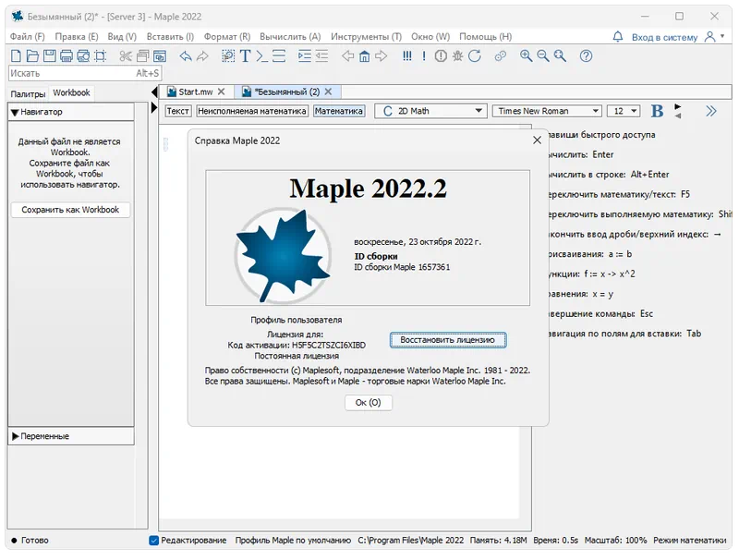Click the Память: 4.18M status entry
The height and width of the screenshot is (560, 739).
tap(498, 541)
